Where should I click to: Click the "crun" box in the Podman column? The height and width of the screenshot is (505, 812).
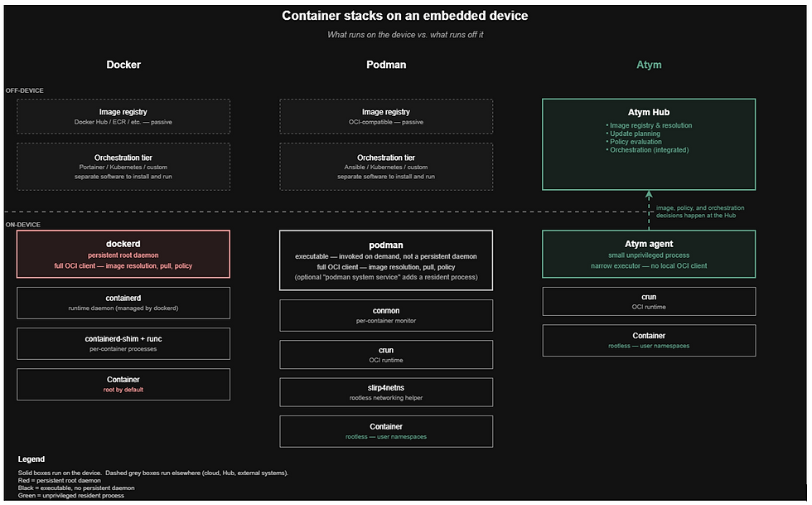[x=386, y=355]
